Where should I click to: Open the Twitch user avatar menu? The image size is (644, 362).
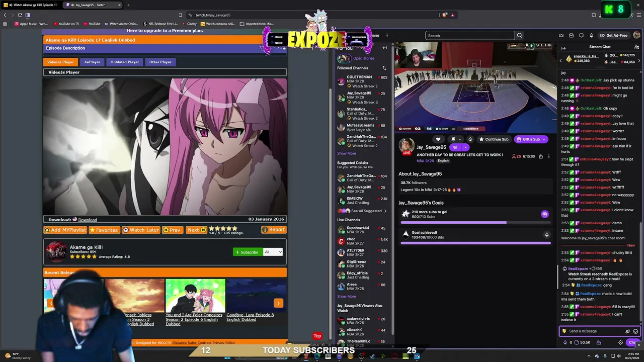[637, 36]
